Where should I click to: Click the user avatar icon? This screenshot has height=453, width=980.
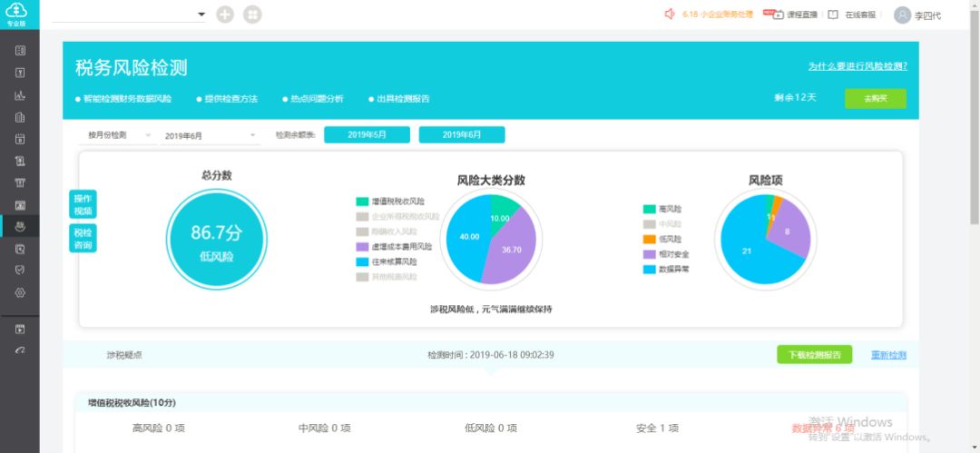(x=902, y=15)
